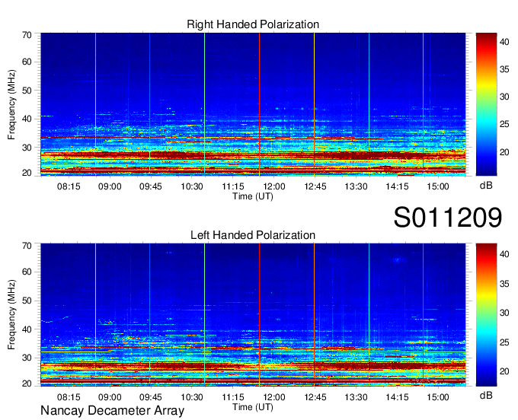Viewport: 518px width, 420px height.
Task: Click the "08:15" time tick of Right Handed plot
Action: [x=69, y=186]
